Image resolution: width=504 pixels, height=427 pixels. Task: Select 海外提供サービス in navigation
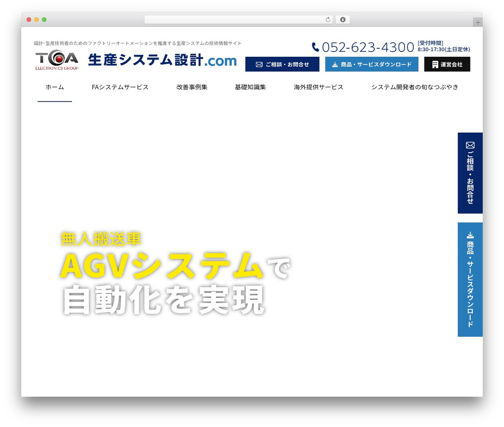tap(319, 87)
